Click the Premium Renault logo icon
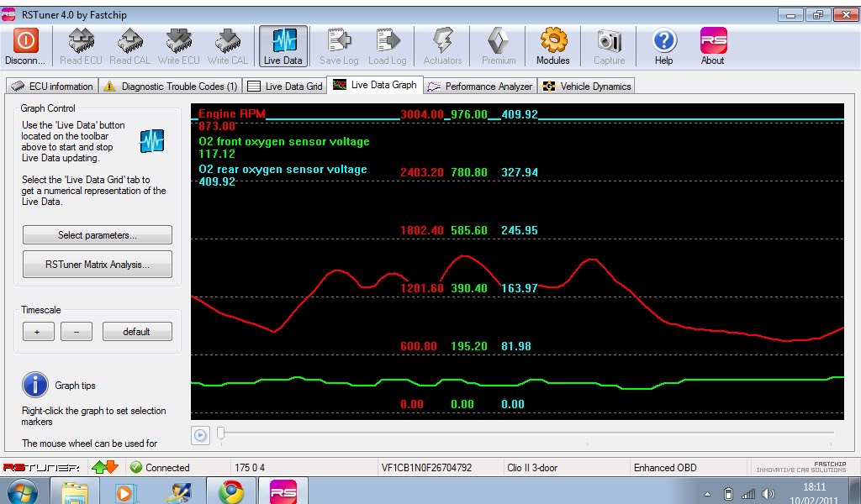 pos(499,41)
